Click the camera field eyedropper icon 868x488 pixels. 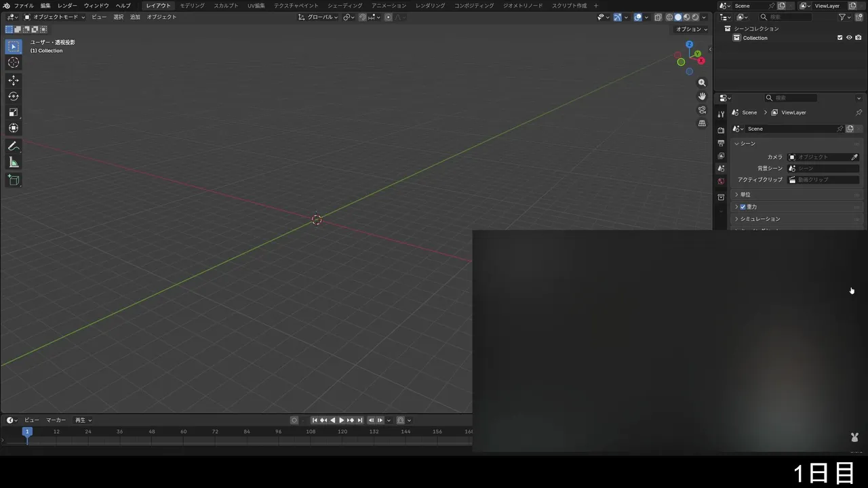coord(854,157)
